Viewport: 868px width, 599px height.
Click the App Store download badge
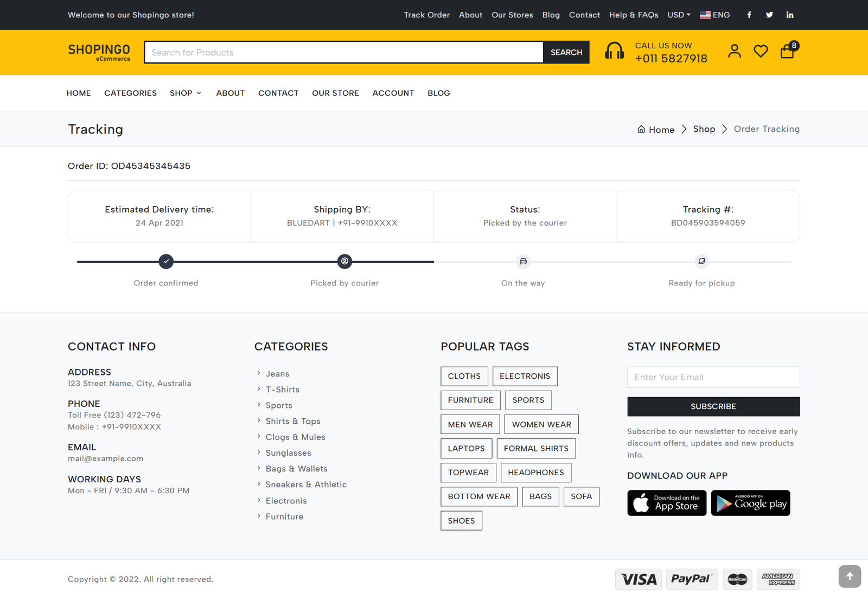(667, 503)
